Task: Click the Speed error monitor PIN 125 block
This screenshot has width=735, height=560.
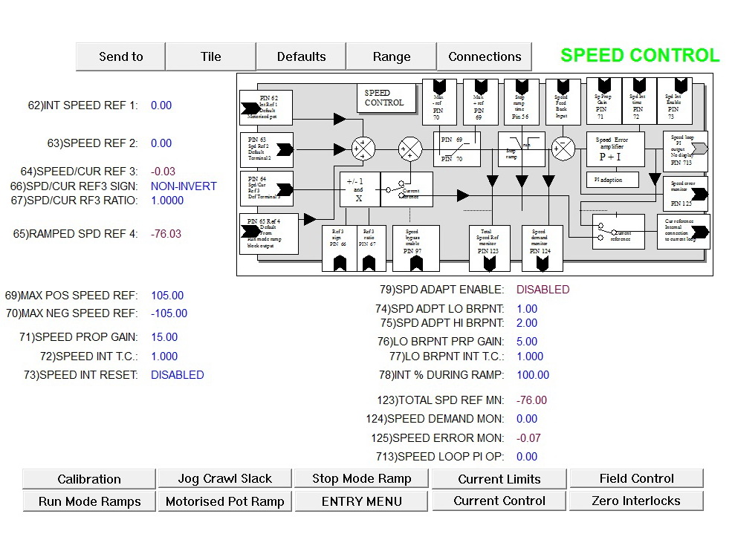Action: [685, 194]
